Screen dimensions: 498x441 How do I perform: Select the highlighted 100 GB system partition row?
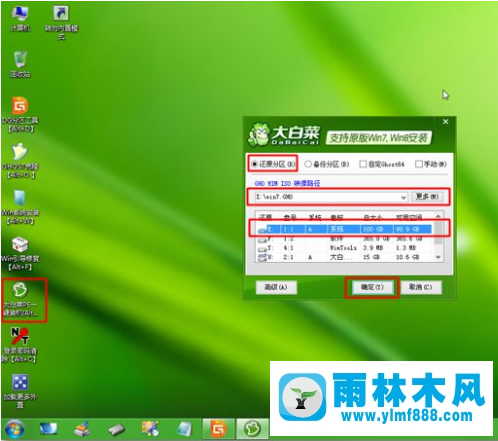[345, 229]
